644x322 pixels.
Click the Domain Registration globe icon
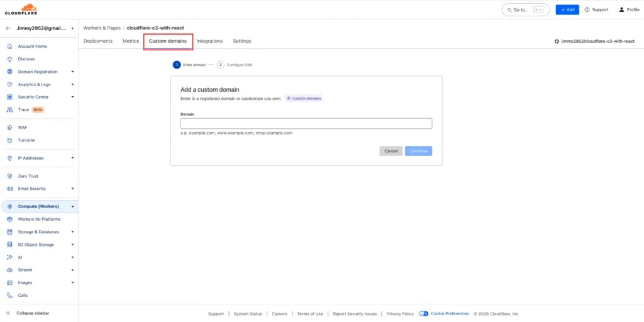pyautogui.click(x=10, y=72)
